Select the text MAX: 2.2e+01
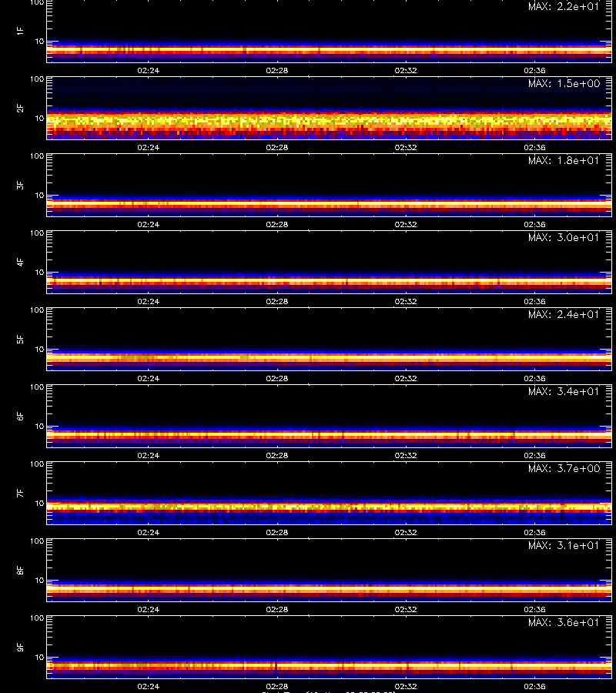The height and width of the screenshot is (693, 616). 564,7
